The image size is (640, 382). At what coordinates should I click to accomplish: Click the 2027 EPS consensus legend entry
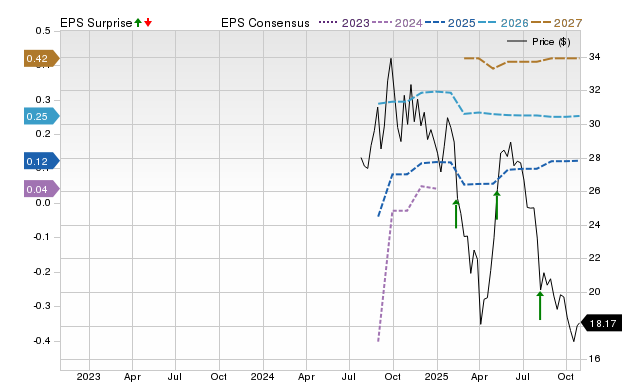coord(556,23)
